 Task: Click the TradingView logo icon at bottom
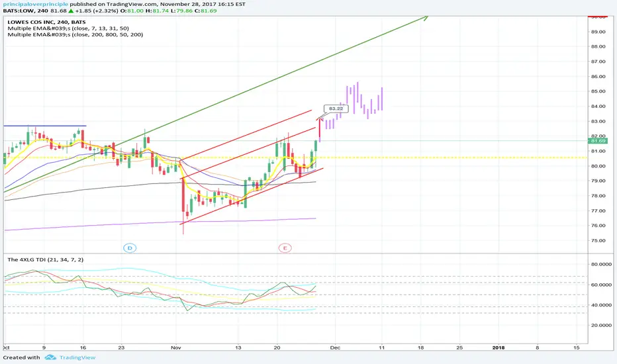click(50, 357)
